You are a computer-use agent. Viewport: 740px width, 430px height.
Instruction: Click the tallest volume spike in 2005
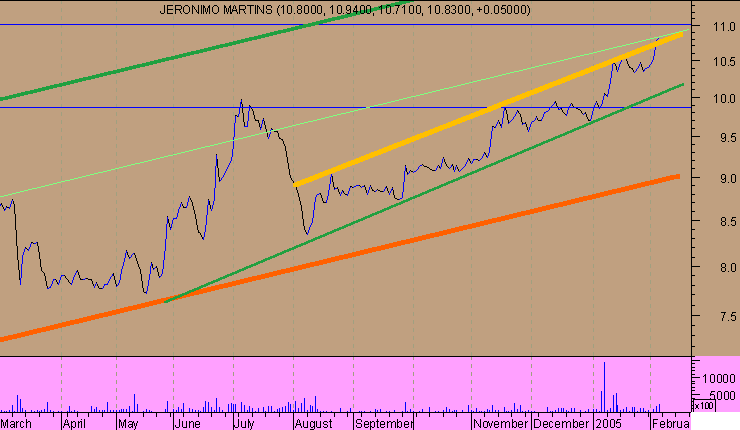(x=604, y=387)
